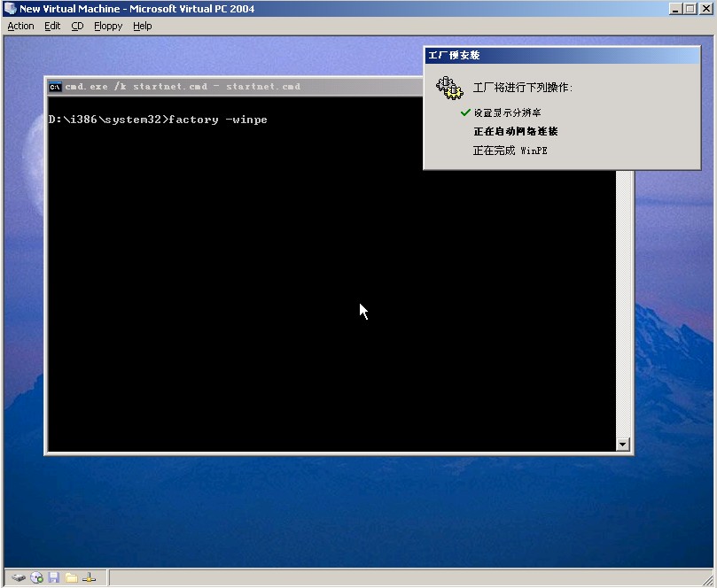Click the New Virtual Machine window title
717x588 pixels.
point(136,9)
